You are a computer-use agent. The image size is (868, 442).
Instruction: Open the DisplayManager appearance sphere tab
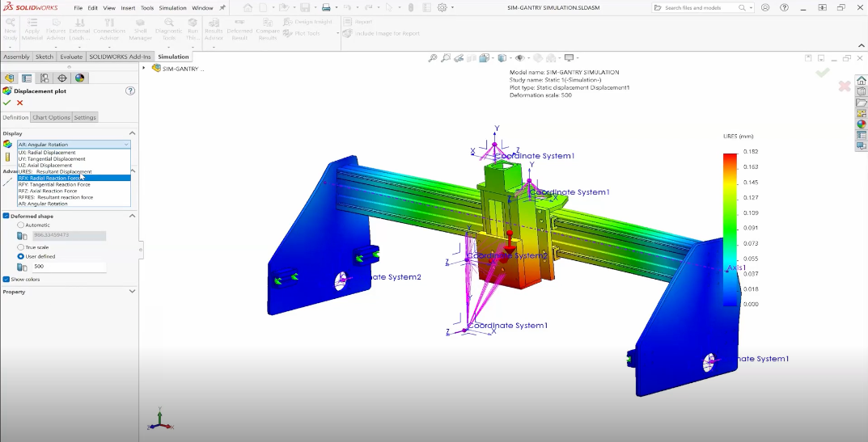click(x=80, y=78)
